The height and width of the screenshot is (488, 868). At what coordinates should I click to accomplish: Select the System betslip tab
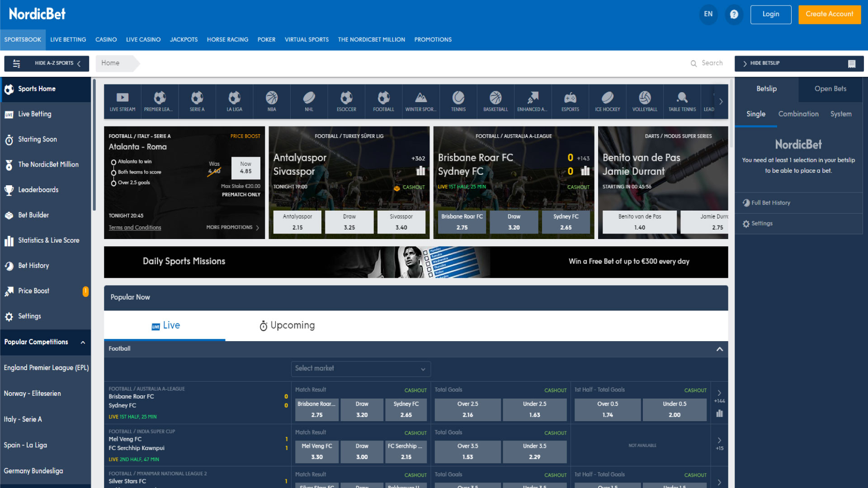tap(841, 114)
